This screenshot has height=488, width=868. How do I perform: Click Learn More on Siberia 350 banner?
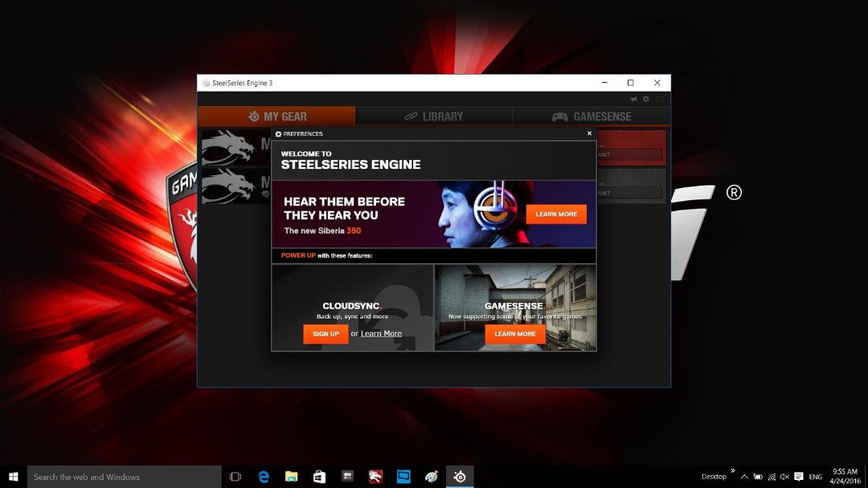(556, 215)
